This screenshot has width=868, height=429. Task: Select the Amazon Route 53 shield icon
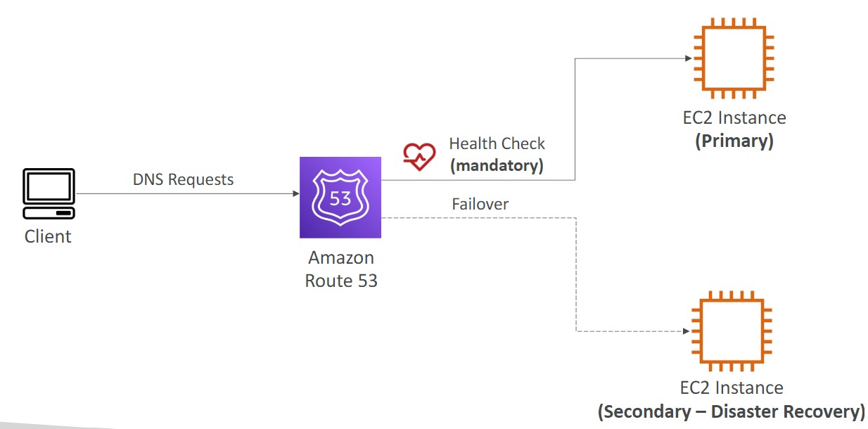click(340, 198)
